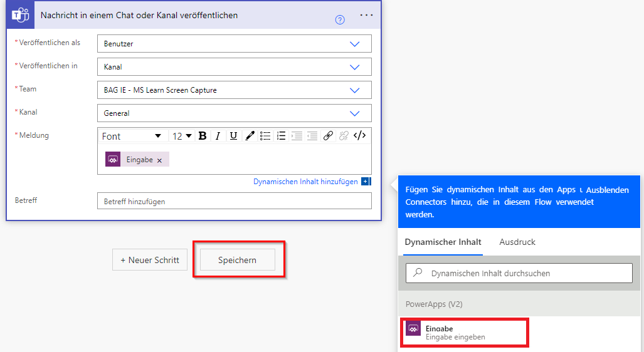Click the remove link icon

tap(344, 136)
